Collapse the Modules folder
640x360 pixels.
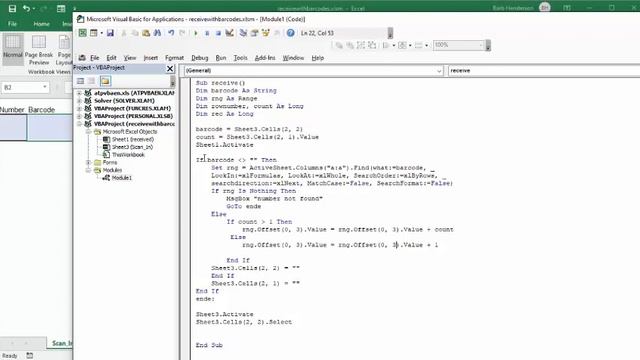click(88, 170)
